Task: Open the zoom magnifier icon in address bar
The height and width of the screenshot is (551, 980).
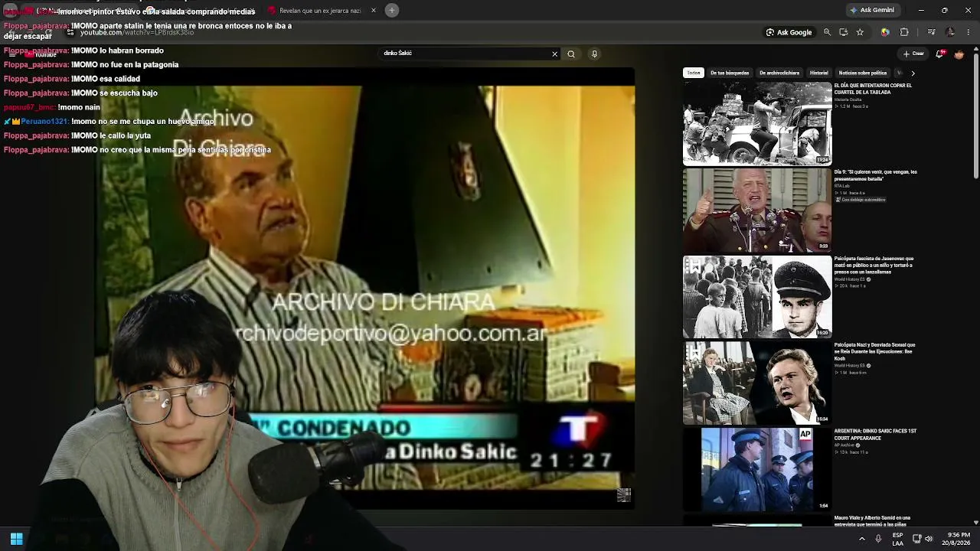Action: pos(827,32)
